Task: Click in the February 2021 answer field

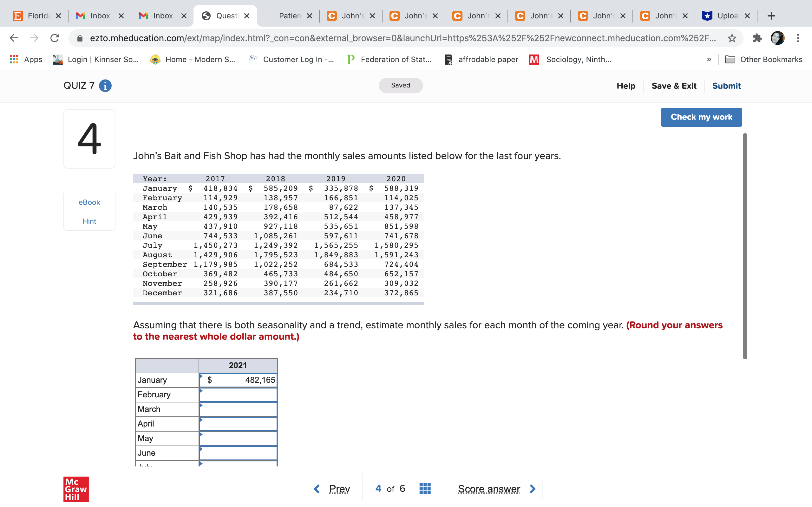Action: pyautogui.click(x=238, y=395)
